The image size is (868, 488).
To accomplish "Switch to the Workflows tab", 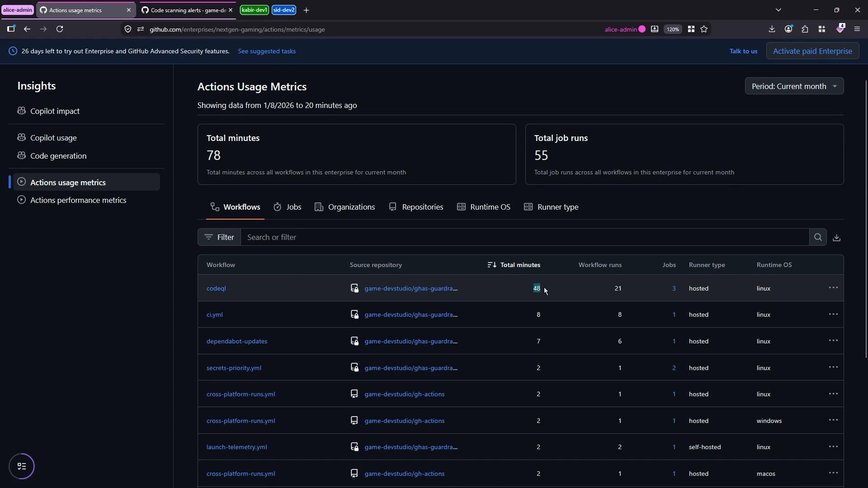I will [x=236, y=207].
